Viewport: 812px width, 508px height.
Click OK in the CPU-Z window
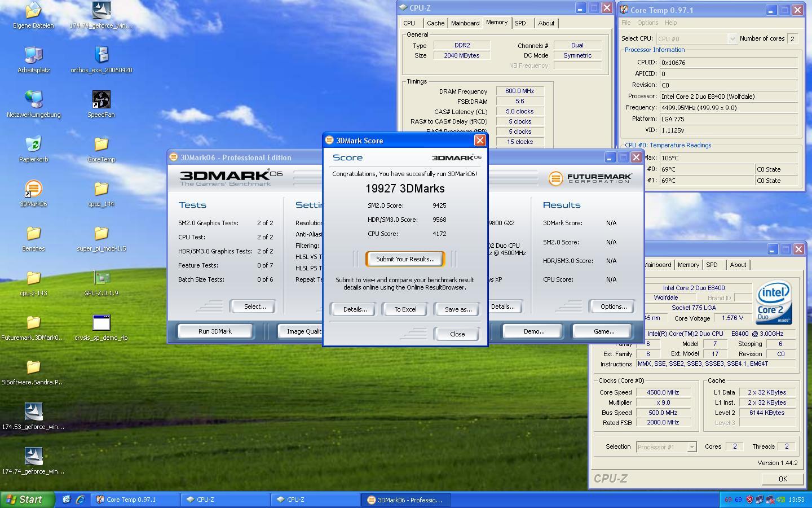[782, 479]
